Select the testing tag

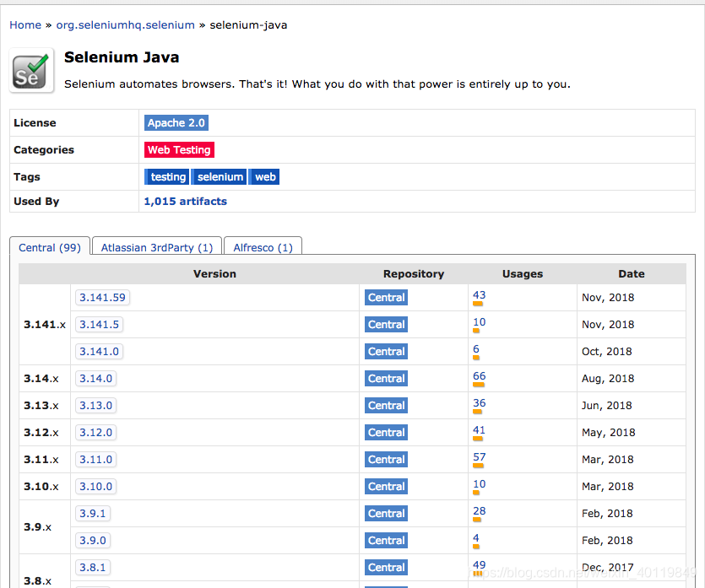[x=167, y=177]
